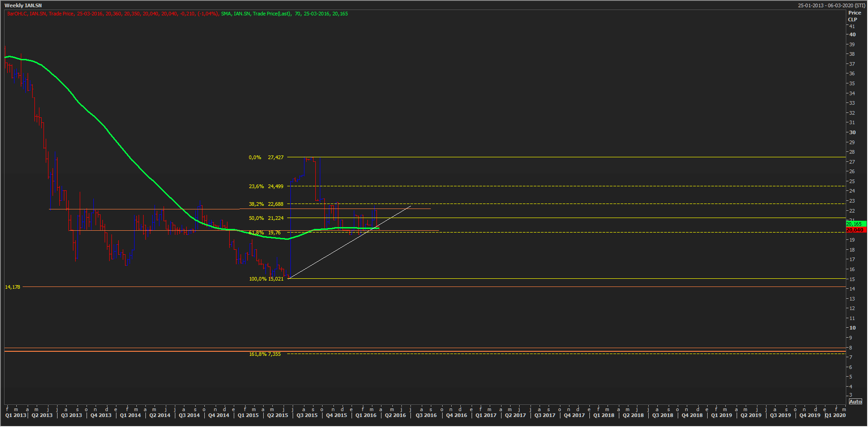The height and width of the screenshot is (427, 868).
Task: Click the Auto scale button
Action: coord(855,402)
